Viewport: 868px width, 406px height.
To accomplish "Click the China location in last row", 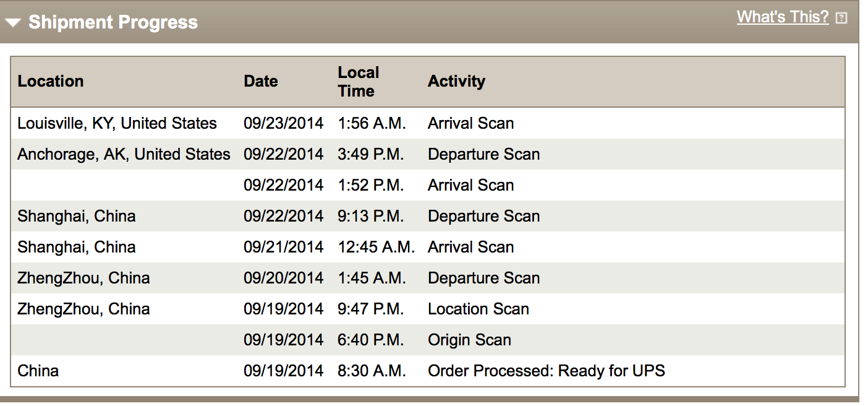I will click(38, 371).
